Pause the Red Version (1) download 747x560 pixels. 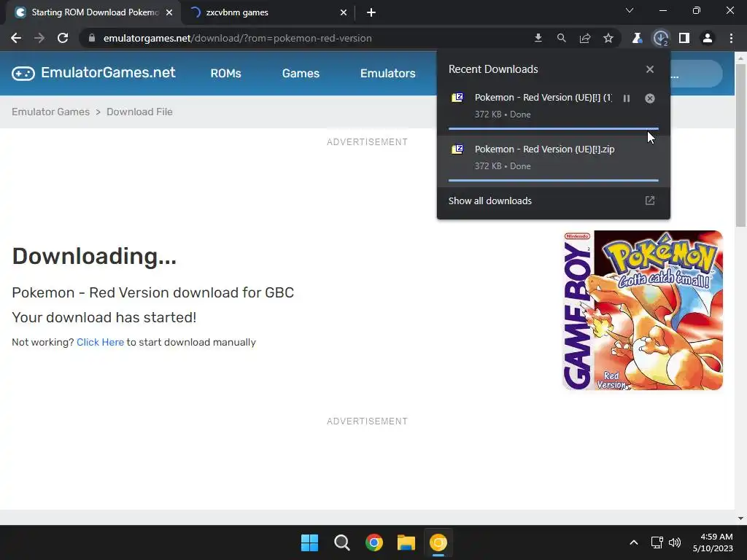[x=627, y=98]
